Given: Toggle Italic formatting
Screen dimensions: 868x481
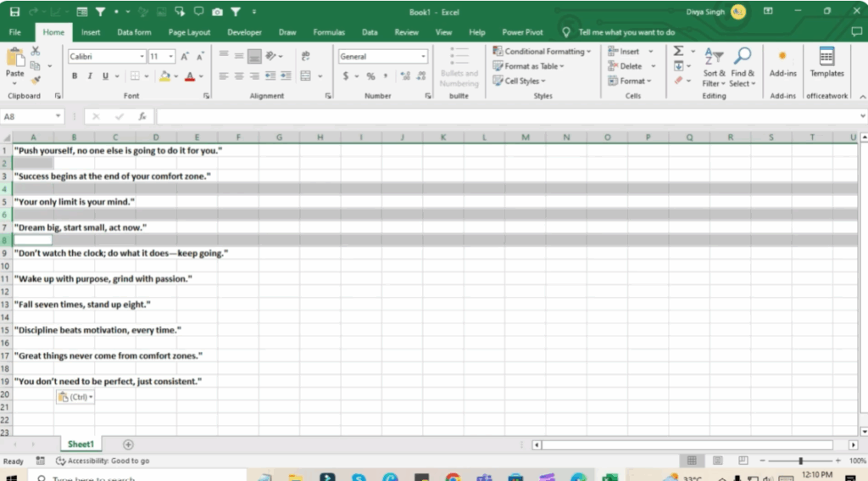Looking at the screenshot, I should pyautogui.click(x=89, y=76).
